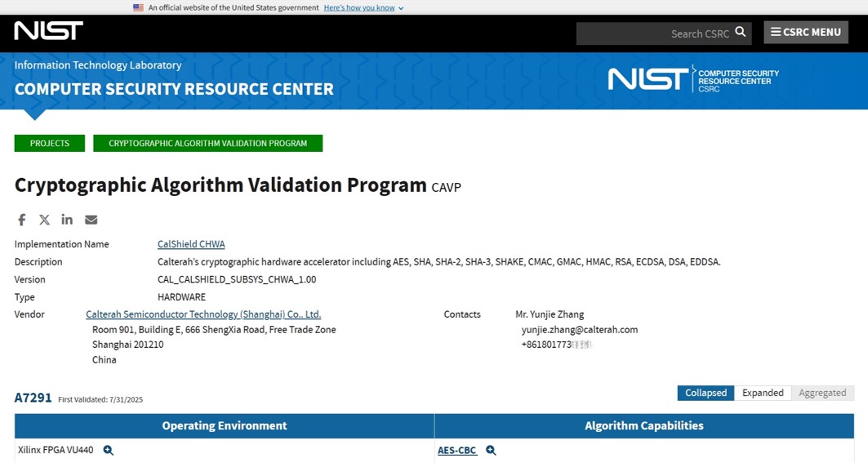Share page on X (Twitter) icon
Viewport: 868px width, 463px height.
coord(44,220)
